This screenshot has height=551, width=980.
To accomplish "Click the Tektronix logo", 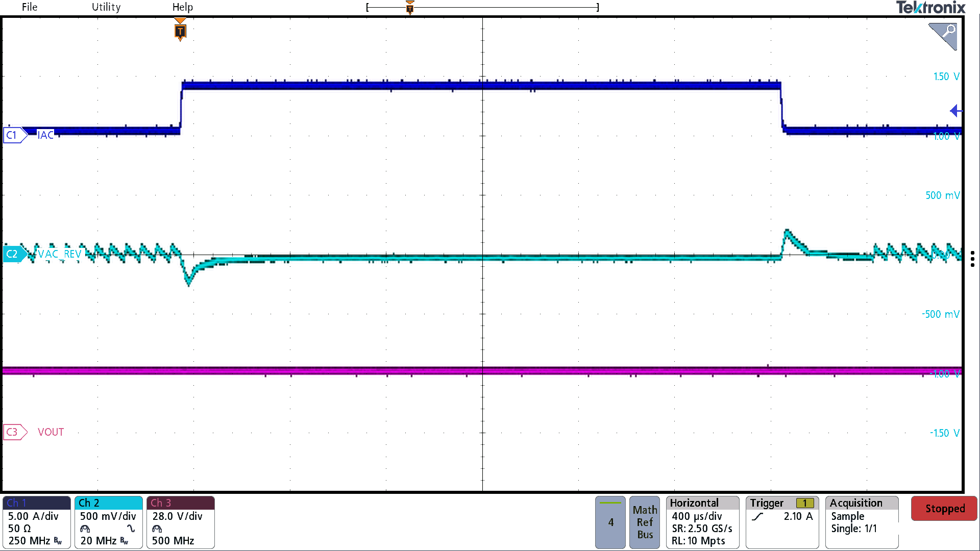I will (x=931, y=8).
